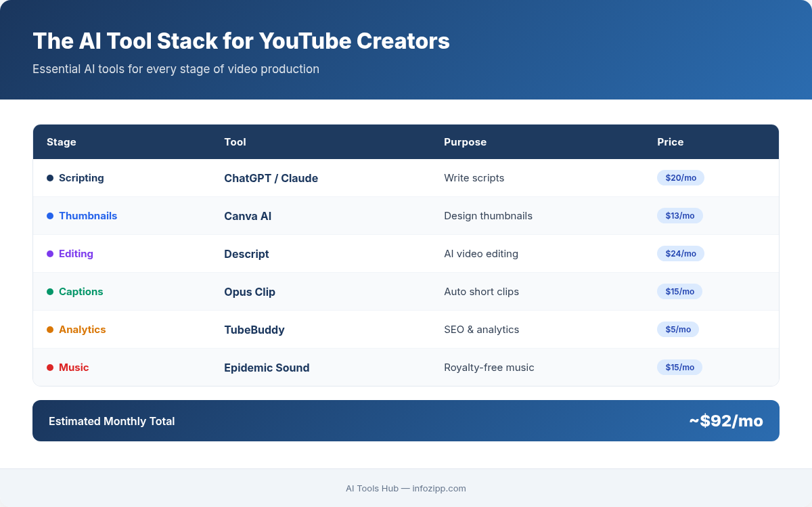Expand the Scripting row
Image resolution: width=812 pixels, height=507 pixels.
406,177
